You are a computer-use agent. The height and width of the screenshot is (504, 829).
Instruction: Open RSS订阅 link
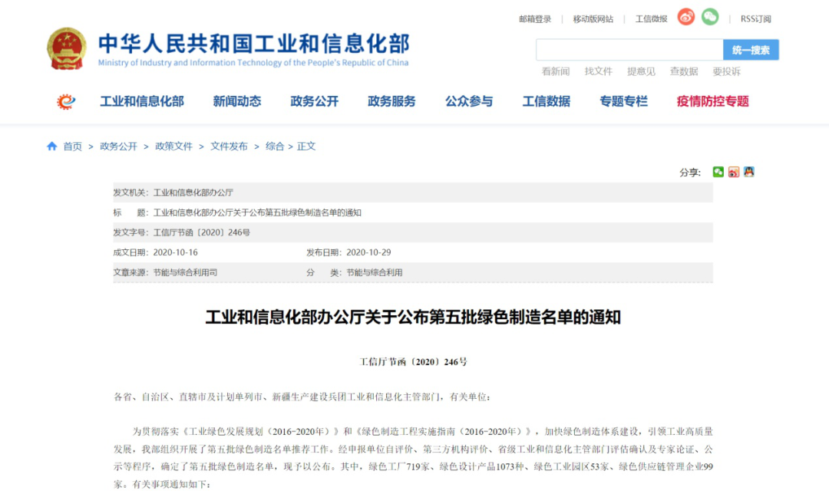755,19
